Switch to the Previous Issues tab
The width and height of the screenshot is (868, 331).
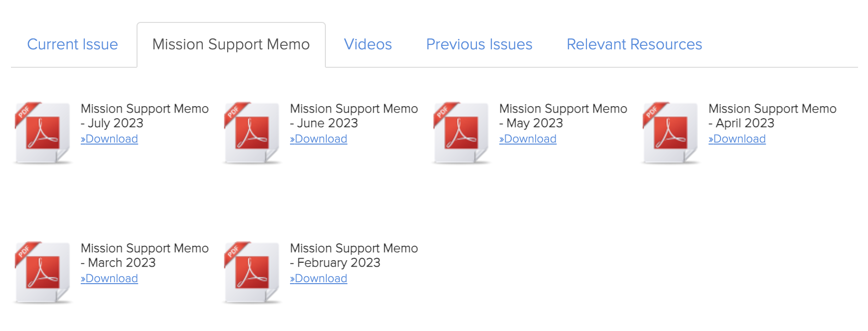click(x=479, y=44)
